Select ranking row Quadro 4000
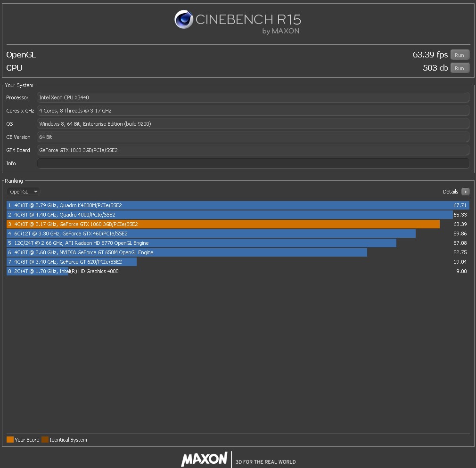Viewport: 476px width, 468px height. 238,215
